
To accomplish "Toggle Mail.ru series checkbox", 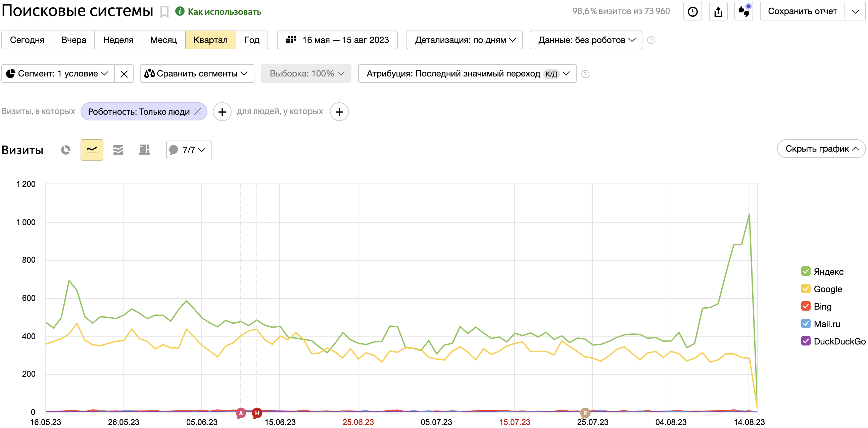I will coord(805,324).
